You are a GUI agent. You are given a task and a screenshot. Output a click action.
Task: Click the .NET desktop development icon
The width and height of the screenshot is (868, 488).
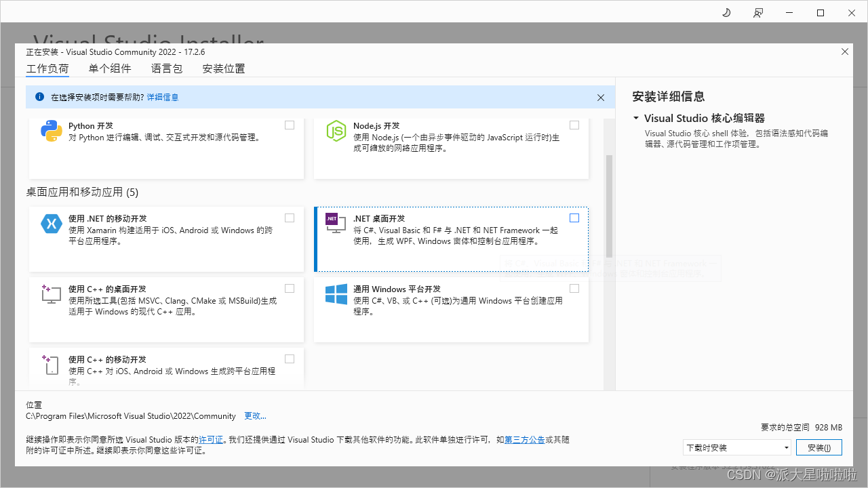click(x=336, y=223)
